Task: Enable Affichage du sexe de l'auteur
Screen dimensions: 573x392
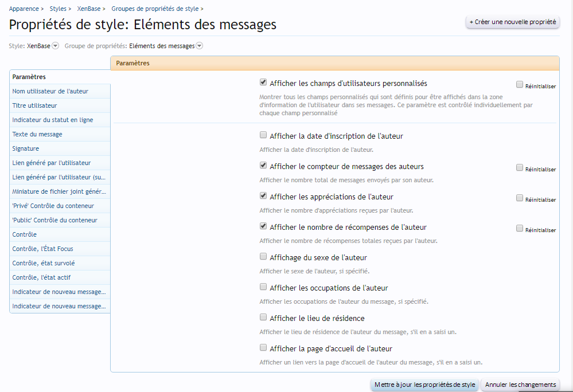Action: [x=263, y=257]
